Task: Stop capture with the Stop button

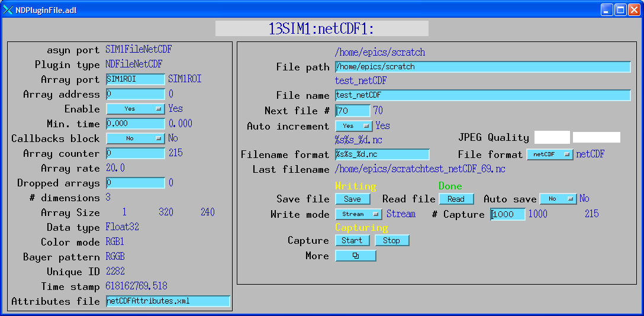Action: point(391,240)
